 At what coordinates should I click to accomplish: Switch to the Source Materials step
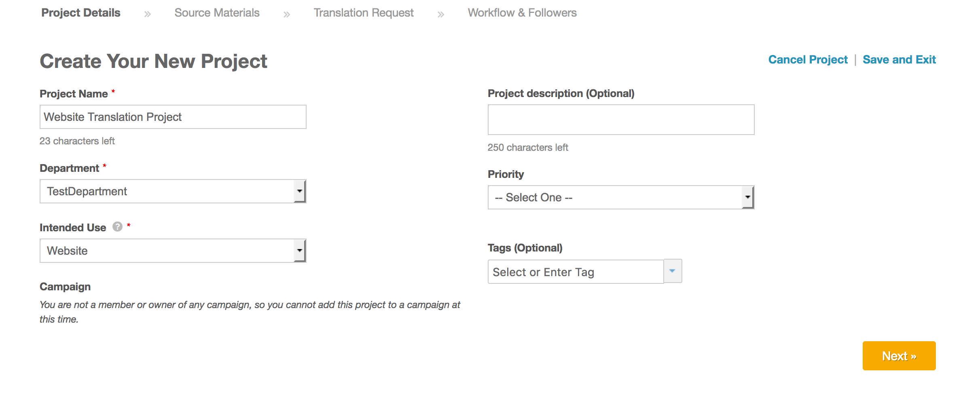217,13
